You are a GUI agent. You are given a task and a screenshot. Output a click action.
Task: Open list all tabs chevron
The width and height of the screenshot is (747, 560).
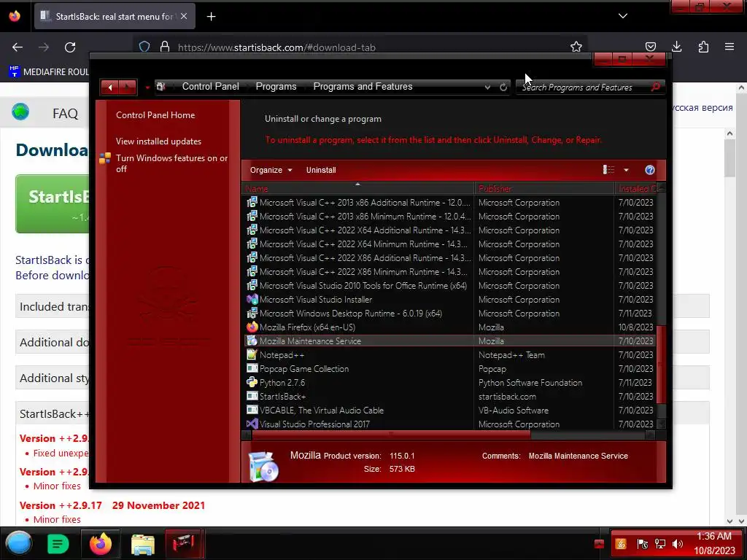click(x=623, y=16)
